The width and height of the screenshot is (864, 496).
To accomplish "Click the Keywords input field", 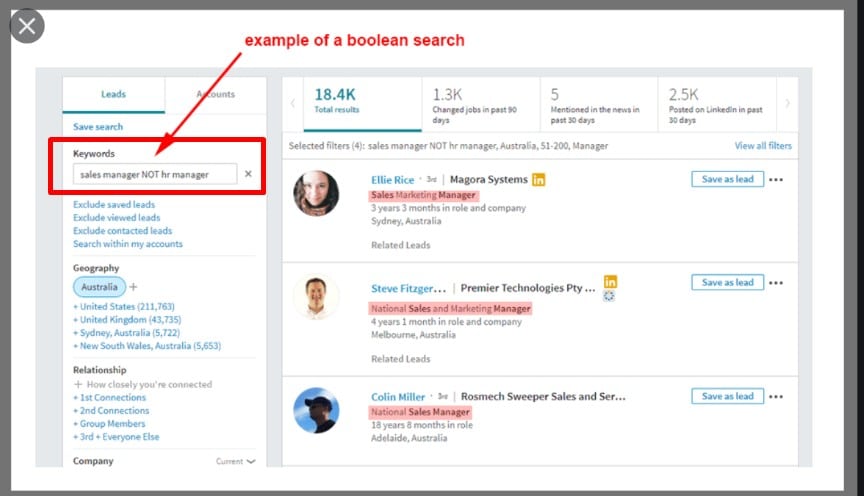I will 155,174.
